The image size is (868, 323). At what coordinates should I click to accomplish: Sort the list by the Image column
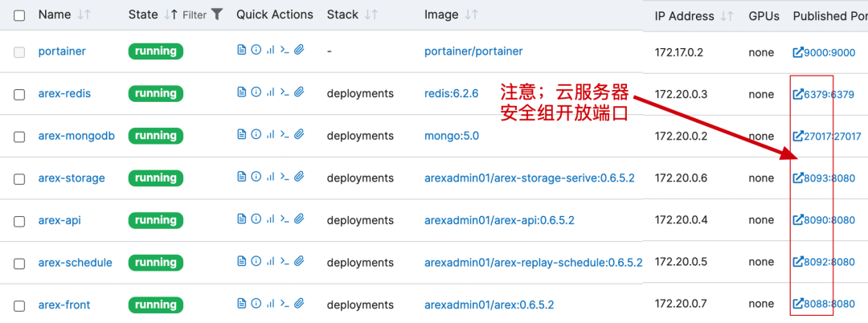[441, 15]
